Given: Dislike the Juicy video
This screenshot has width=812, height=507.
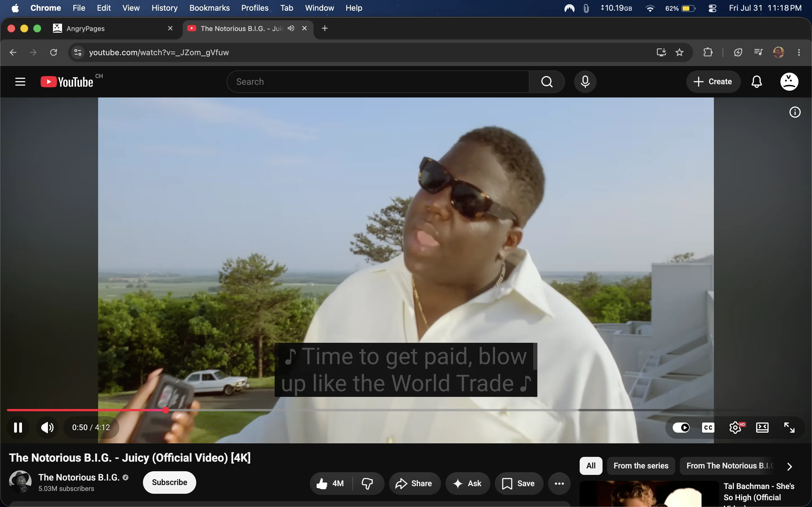Looking at the screenshot, I should (367, 483).
